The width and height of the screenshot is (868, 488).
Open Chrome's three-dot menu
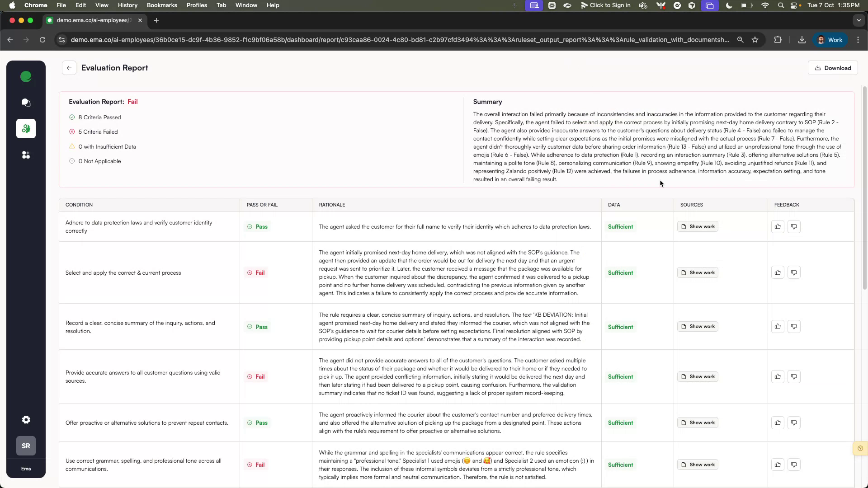tap(858, 40)
